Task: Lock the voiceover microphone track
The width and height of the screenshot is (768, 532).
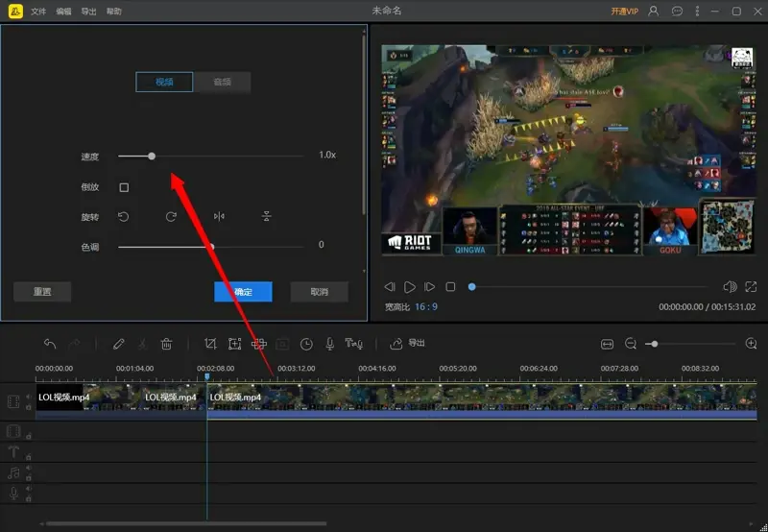Action: click(x=29, y=498)
